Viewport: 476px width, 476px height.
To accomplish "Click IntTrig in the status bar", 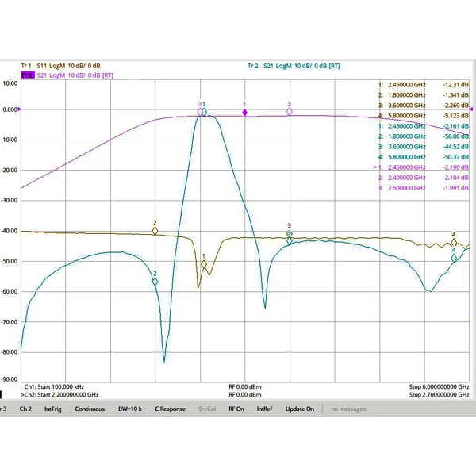I will tap(53, 409).
